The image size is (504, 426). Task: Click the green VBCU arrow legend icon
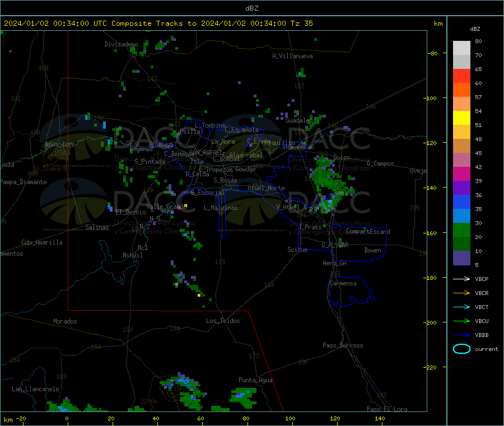coord(461,321)
